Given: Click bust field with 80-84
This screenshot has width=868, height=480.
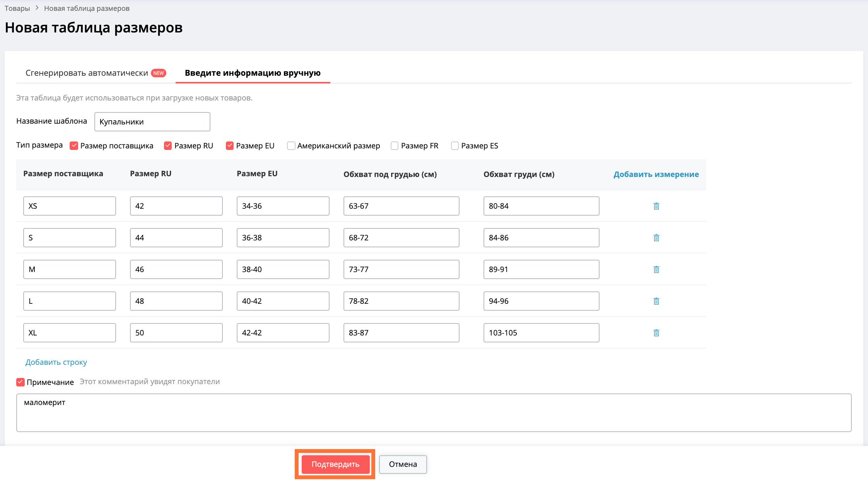Looking at the screenshot, I should 542,206.
